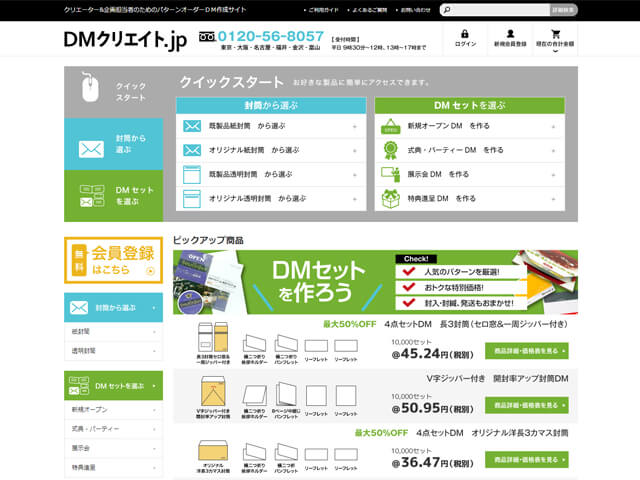Select the mouse Quick Start icon

[x=91, y=91]
